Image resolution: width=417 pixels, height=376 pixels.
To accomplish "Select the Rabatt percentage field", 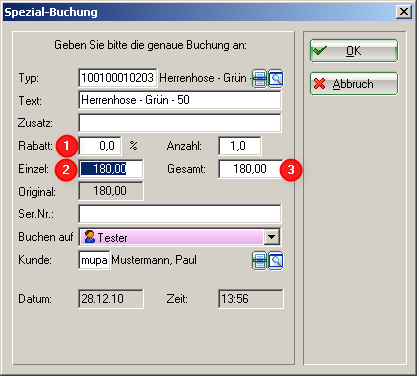I will point(100,146).
